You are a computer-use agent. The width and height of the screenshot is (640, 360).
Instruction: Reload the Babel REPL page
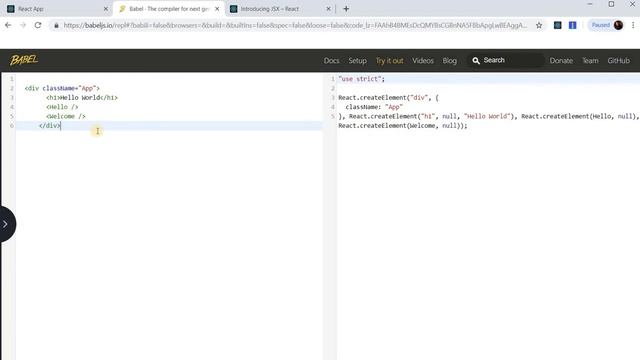click(38, 25)
